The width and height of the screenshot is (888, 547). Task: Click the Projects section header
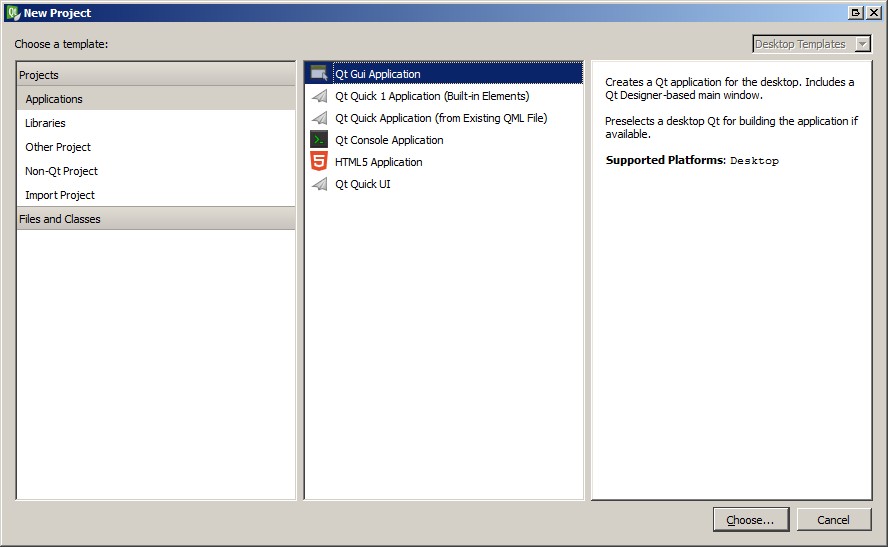(156, 75)
